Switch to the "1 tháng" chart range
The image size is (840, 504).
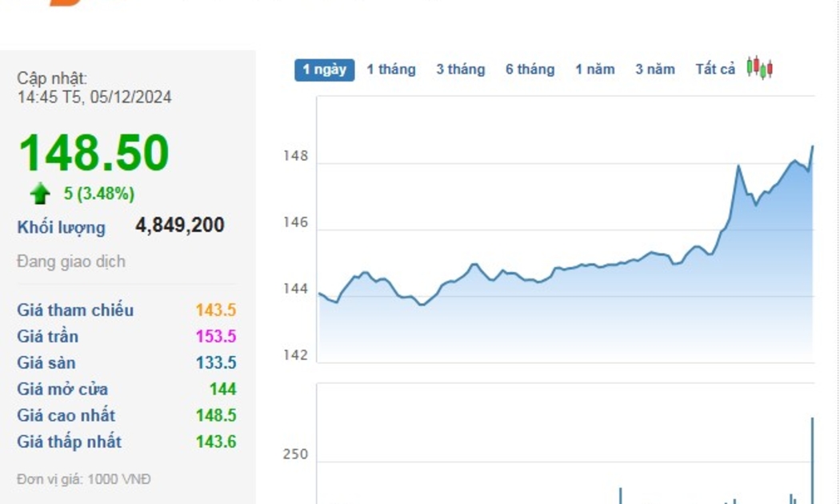391,70
